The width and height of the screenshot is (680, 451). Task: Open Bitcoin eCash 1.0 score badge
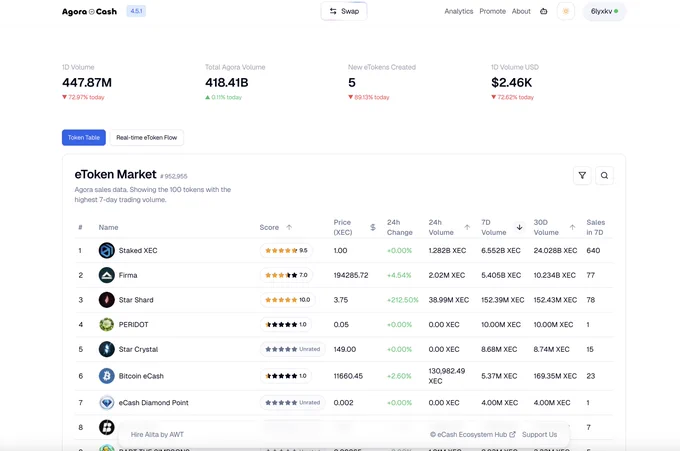click(x=285, y=376)
